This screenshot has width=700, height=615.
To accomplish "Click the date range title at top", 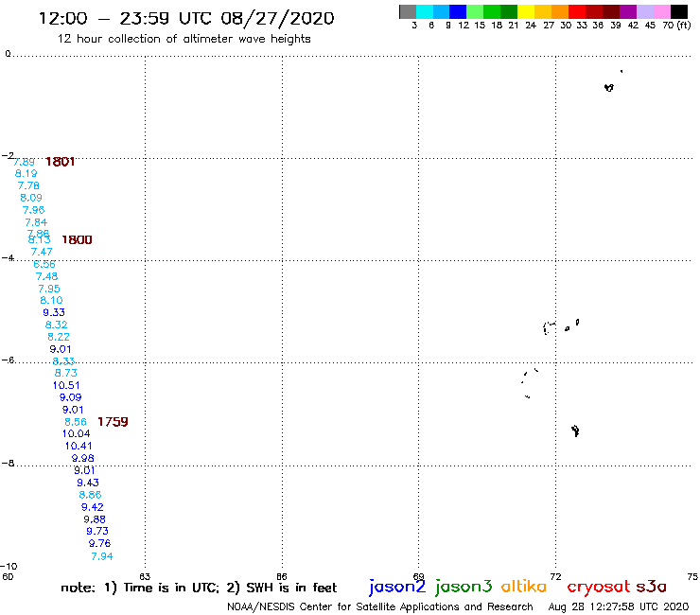I will coord(186,18).
